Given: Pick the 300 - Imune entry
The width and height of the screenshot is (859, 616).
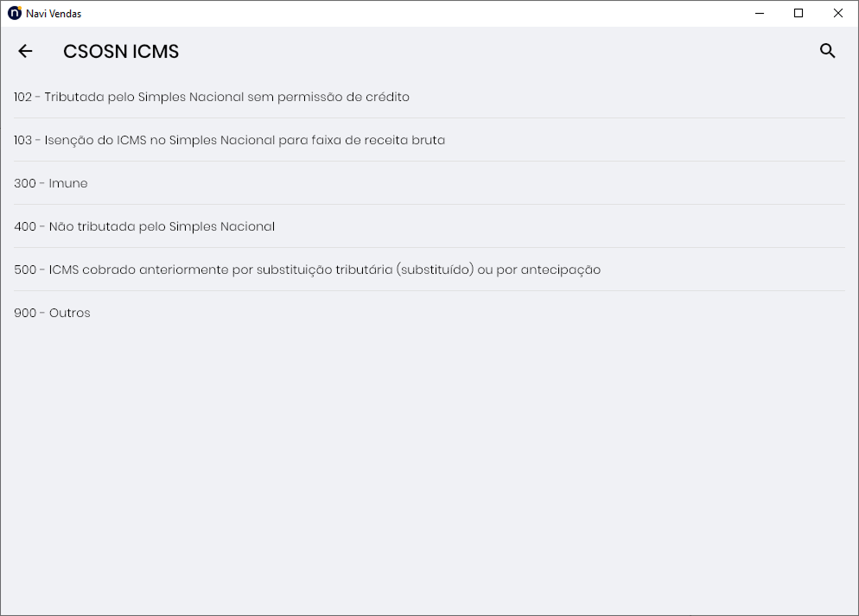Looking at the screenshot, I should click(x=429, y=183).
